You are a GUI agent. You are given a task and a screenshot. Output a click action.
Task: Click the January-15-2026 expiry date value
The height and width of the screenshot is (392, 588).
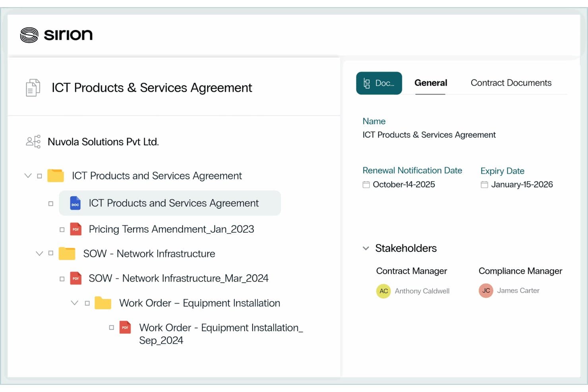[522, 184]
